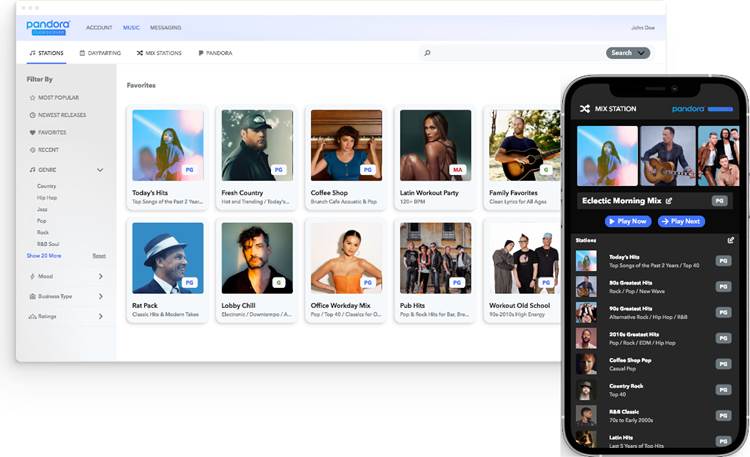This screenshot has width=750, height=457.
Task: Filter by Most Popular
Action: (54, 98)
